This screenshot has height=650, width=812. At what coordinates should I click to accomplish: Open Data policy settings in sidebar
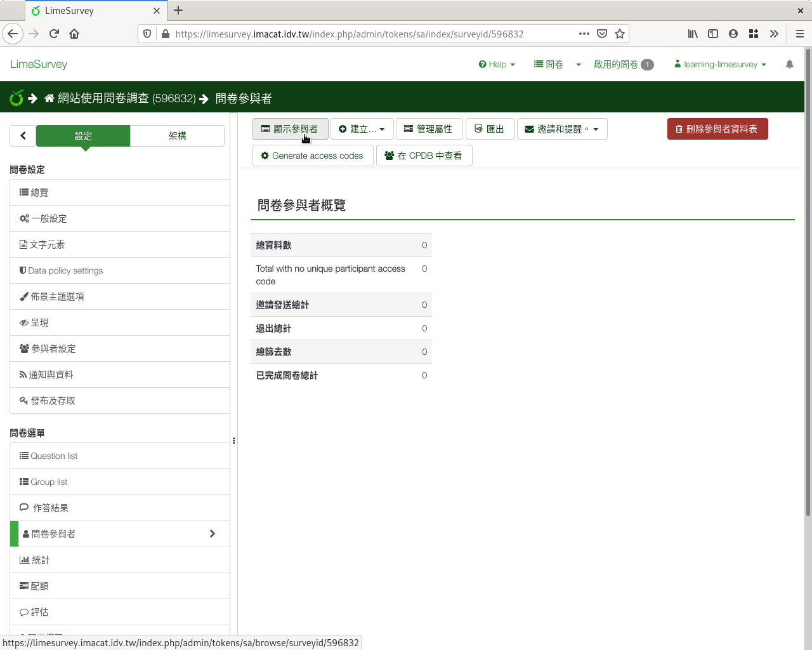click(x=120, y=270)
